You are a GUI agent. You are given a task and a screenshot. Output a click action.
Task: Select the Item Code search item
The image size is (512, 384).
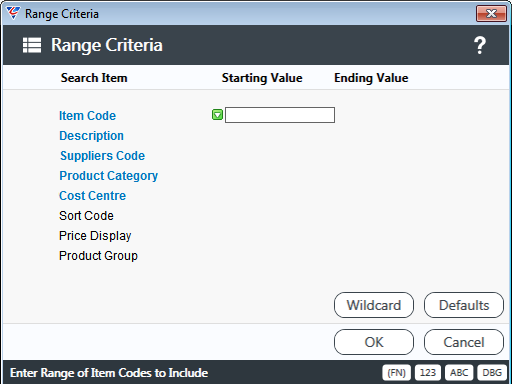pos(87,116)
